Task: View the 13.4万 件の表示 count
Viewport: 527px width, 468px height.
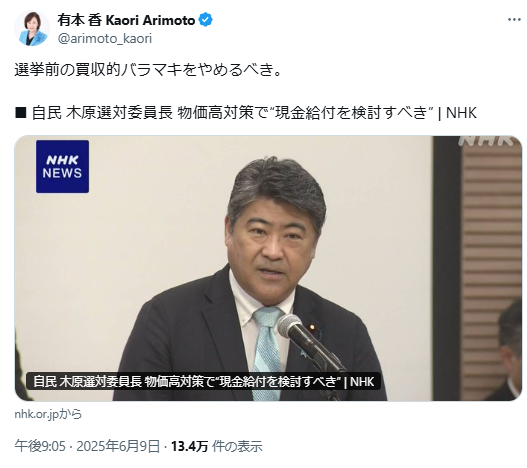Action: point(216,446)
